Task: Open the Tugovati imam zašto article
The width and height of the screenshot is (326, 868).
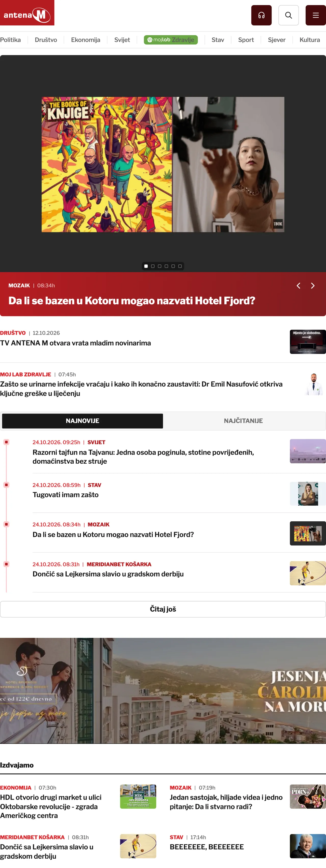Action: point(65,495)
